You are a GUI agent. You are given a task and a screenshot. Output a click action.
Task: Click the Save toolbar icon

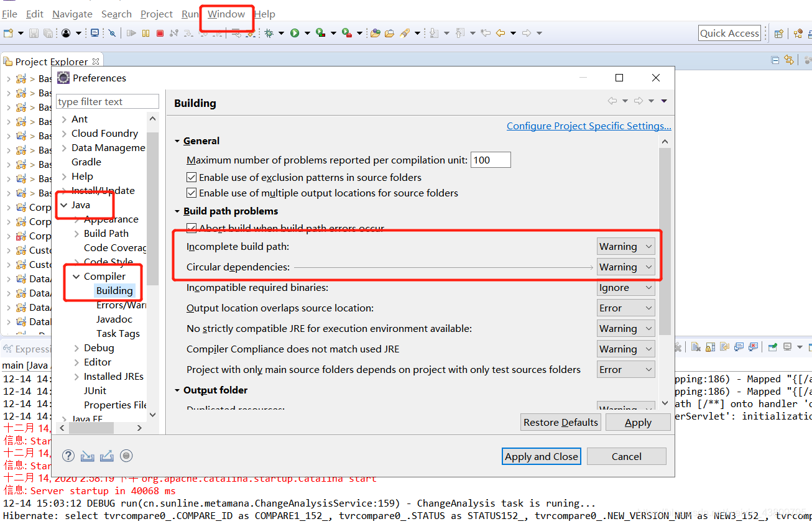34,33
